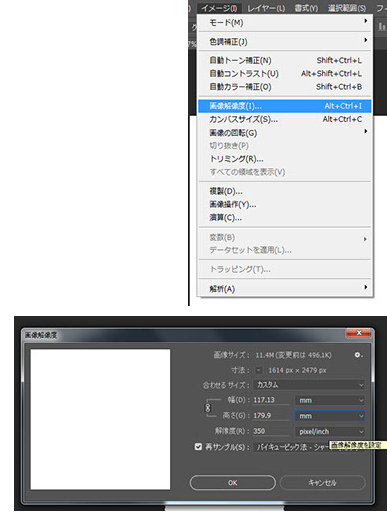Open the 高さ unit mm dropdown
387x530 pixels.
click(330, 416)
